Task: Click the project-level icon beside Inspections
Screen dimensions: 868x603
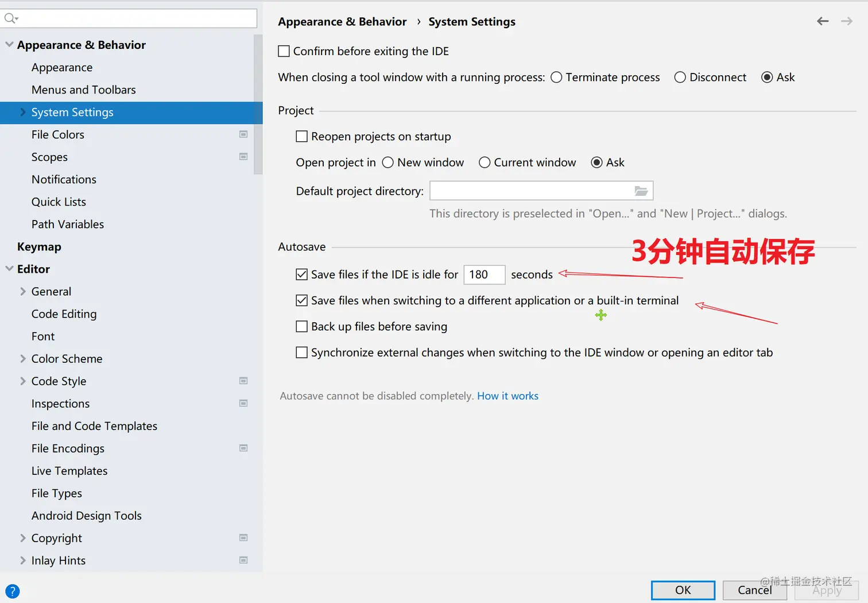Action: pos(243,403)
